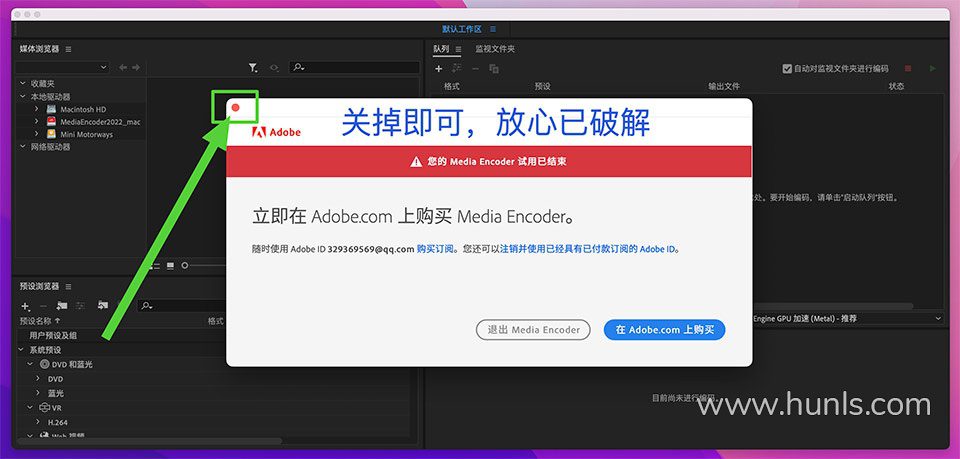Adjust the media browser thumbnail size slider
This screenshot has width=960, height=459.
click(x=185, y=266)
